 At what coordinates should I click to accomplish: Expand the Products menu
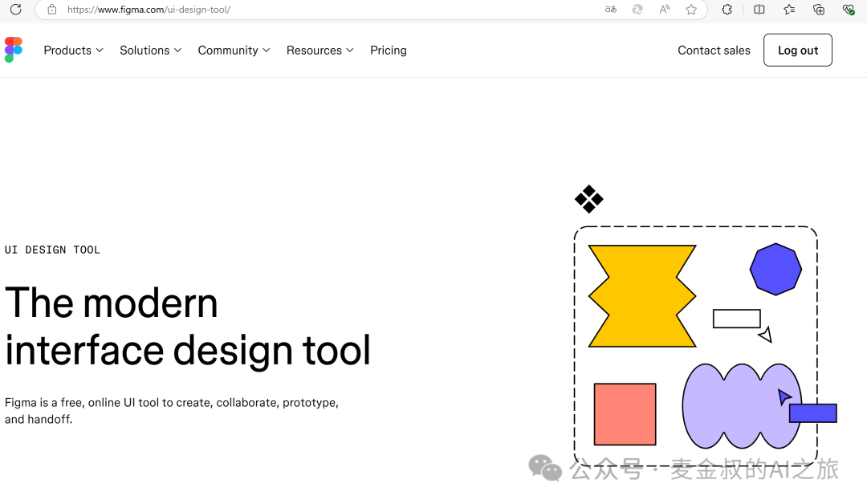click(74, 51)
